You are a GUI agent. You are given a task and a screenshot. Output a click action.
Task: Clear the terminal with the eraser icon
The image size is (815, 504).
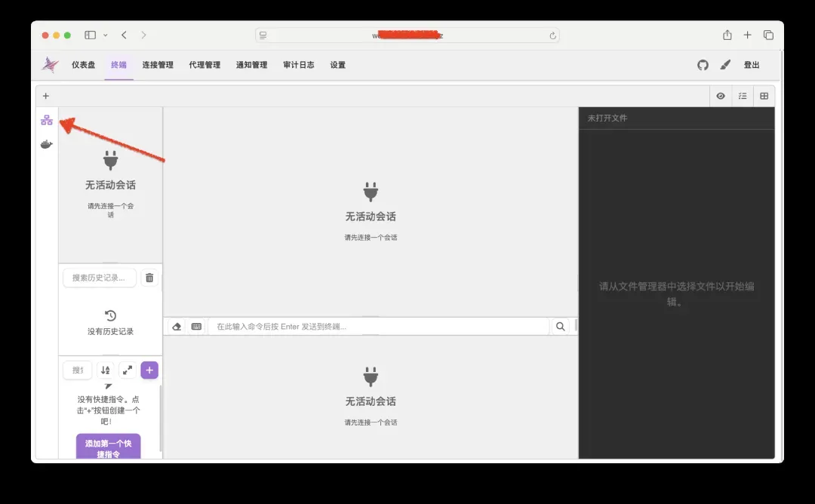pyautogui.click(x=177, y=327)
